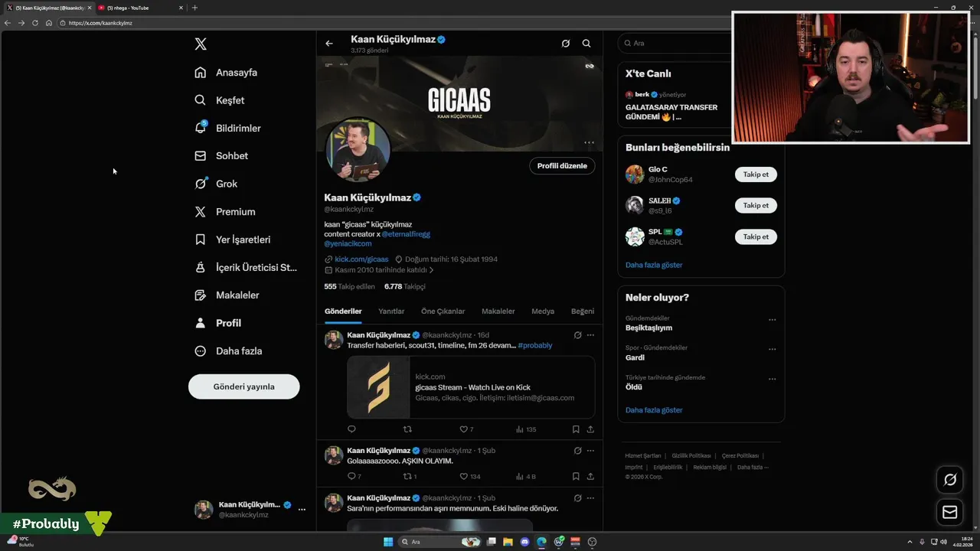980x551 pixels.
Task: Open three-dot menu on Golaaaaazoooo post
Action: point(590,451)
